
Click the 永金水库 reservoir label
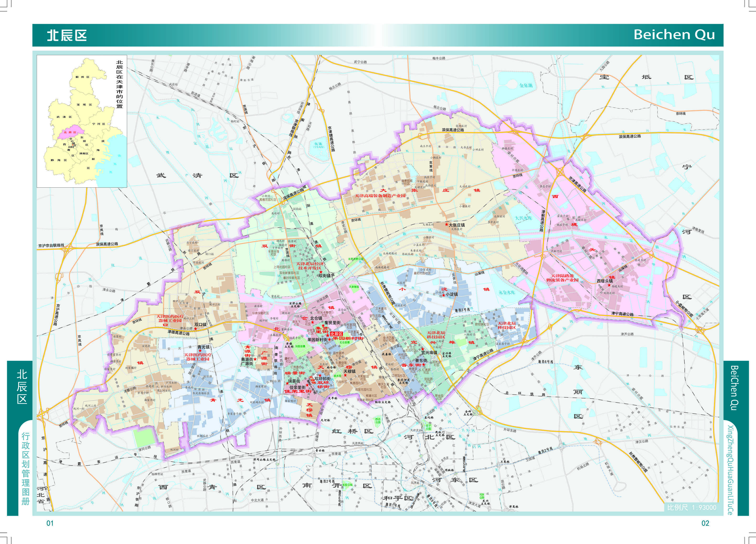tap(507, 293)
